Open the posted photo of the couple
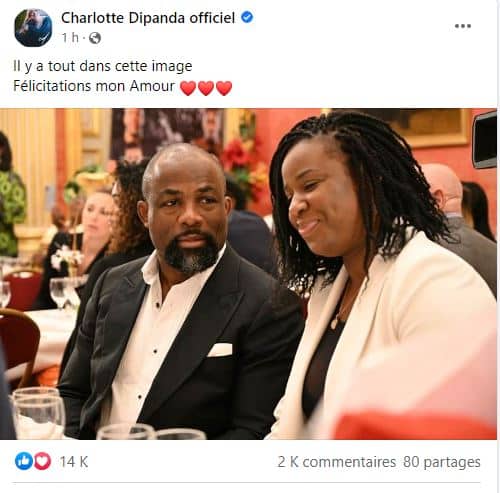The width and height of the screenshot is (500, 493). pyautogui.click(x=248, y=274)
